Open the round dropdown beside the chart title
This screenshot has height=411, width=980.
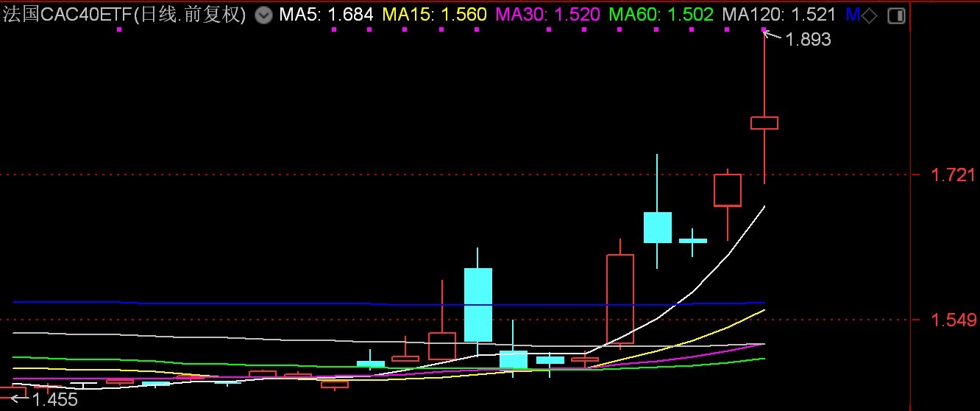263,15
